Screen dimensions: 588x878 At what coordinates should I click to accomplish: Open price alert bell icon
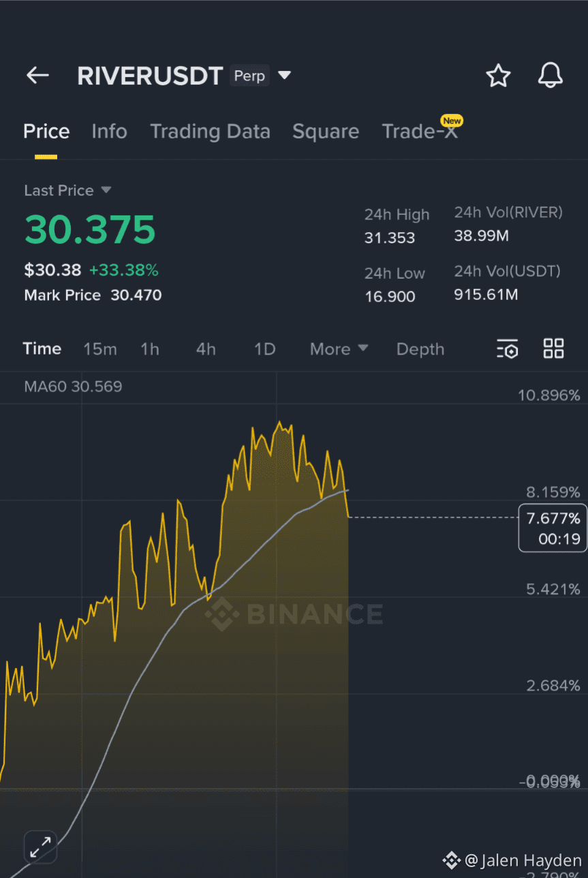(551, 76)
